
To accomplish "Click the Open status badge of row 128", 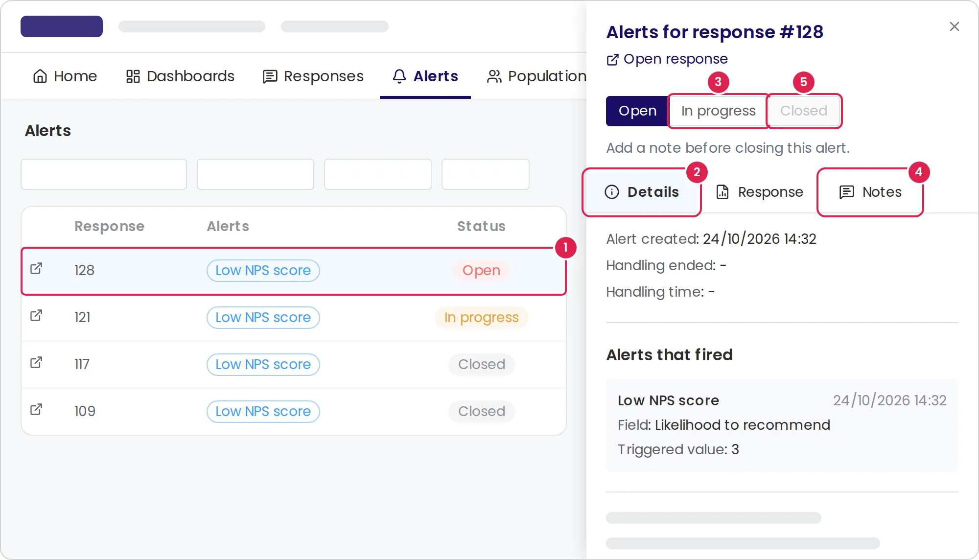I will click(x=482, y=271).
